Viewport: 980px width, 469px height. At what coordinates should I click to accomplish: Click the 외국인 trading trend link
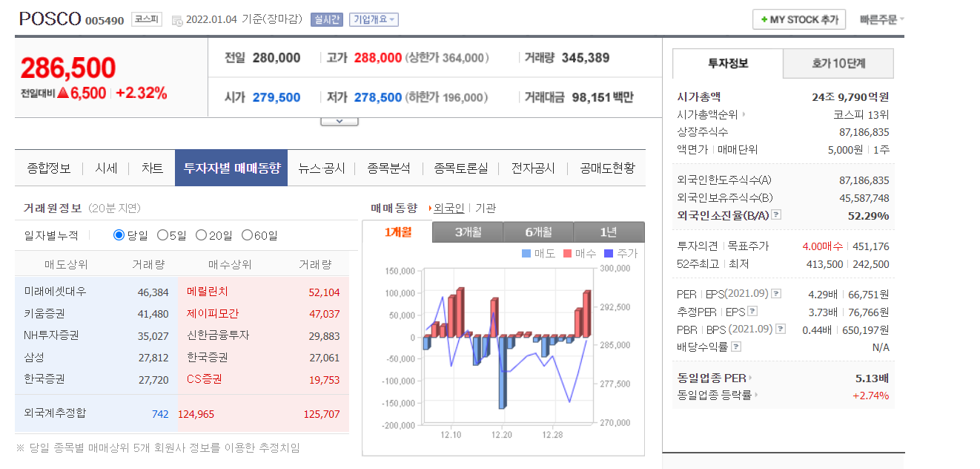[448, 209]
